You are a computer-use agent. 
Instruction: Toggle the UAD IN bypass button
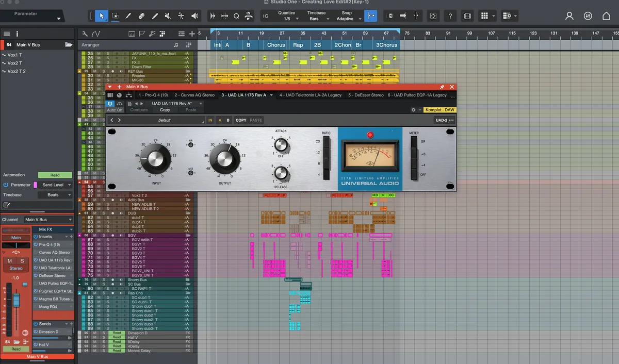(210, 120)
